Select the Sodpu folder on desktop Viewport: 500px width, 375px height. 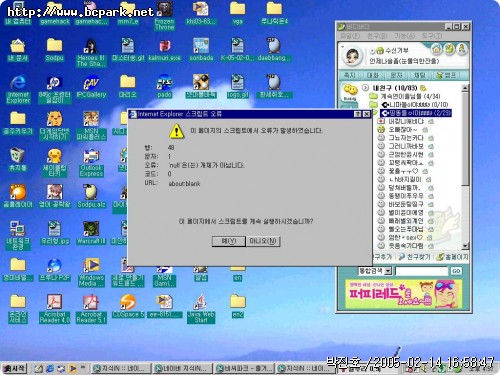[54, 50]
